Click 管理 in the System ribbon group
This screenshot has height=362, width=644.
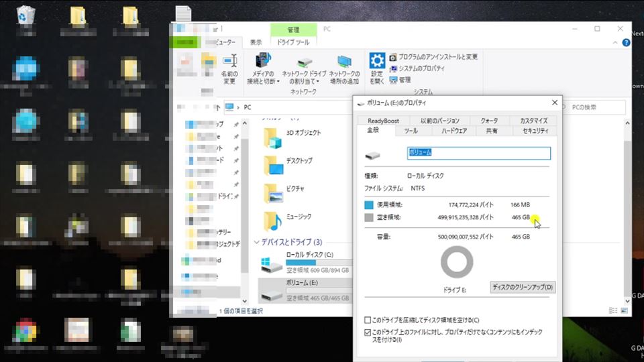point(400,80)
